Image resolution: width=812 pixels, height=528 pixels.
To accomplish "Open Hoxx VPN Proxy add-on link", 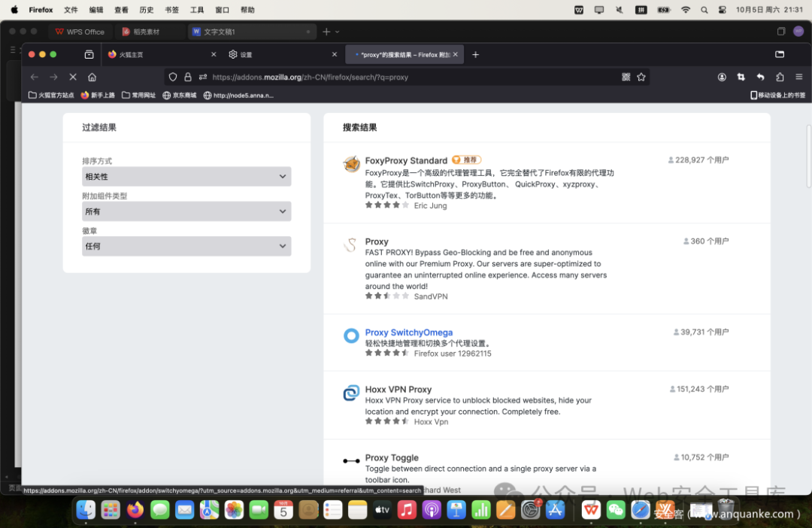I will [x=398, y=389].
